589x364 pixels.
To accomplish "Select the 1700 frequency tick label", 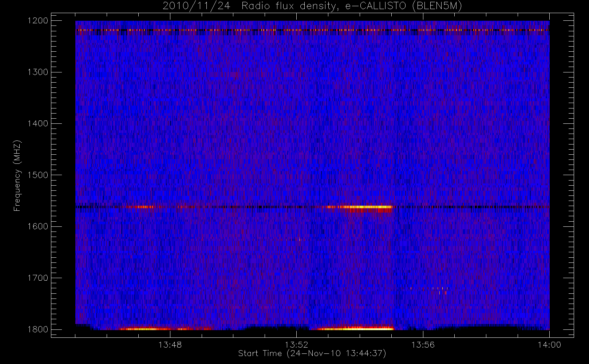I will (x=38, y=278).
